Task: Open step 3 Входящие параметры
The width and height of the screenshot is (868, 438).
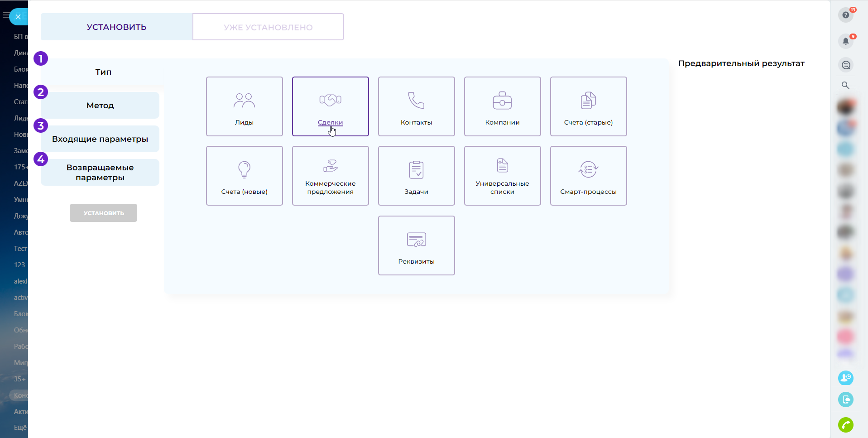Action: (100, 139)
